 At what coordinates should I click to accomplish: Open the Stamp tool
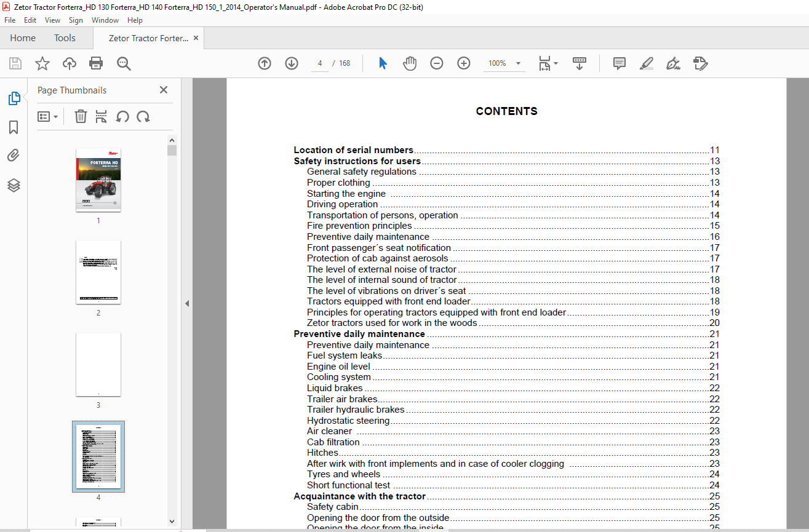[x=700, y=63]
